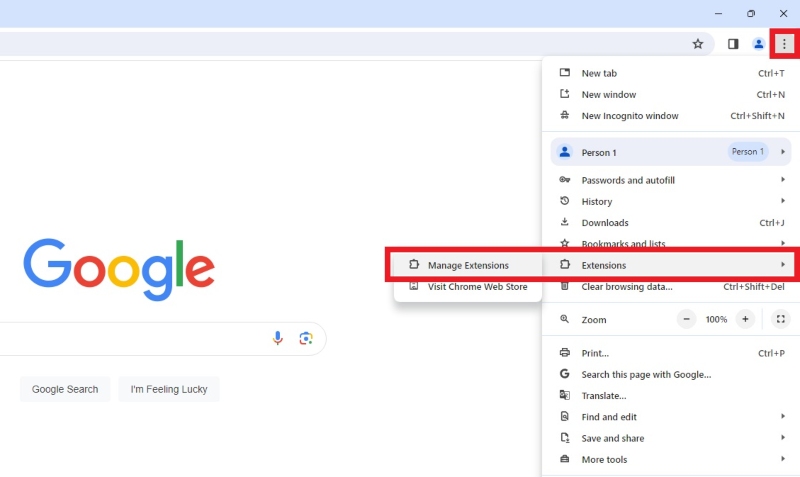Expand the Person 1 profile submenu
The width and height of the screenshot is (800, 477).
(783, 152)
